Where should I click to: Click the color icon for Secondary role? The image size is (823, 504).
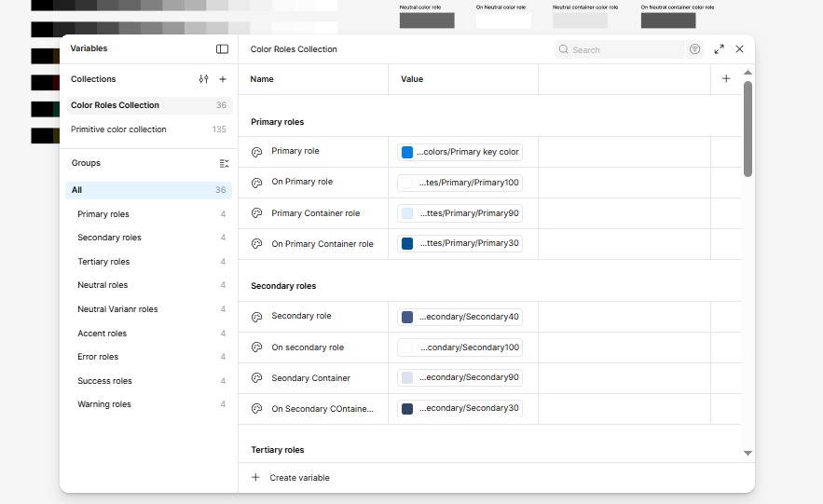(x=256, y=317)
